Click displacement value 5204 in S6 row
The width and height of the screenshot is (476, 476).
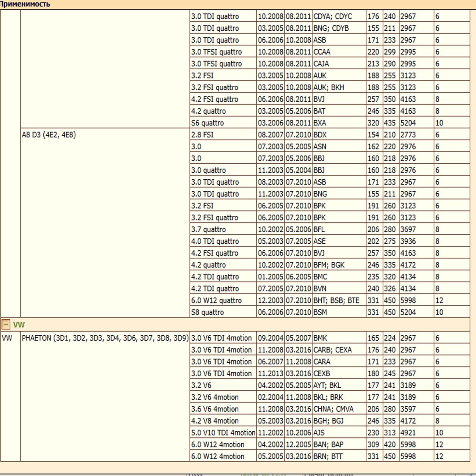pyautogui.click(x=408, y=123)
